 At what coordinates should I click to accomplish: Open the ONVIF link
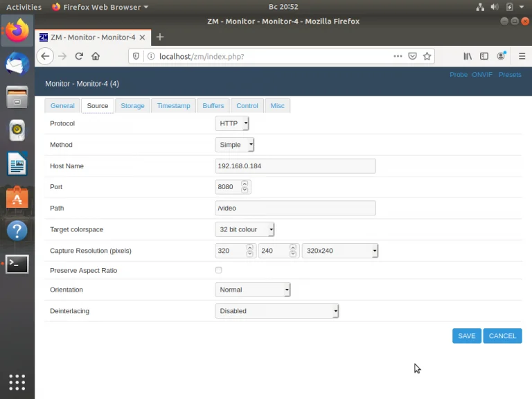pos(482,75)
